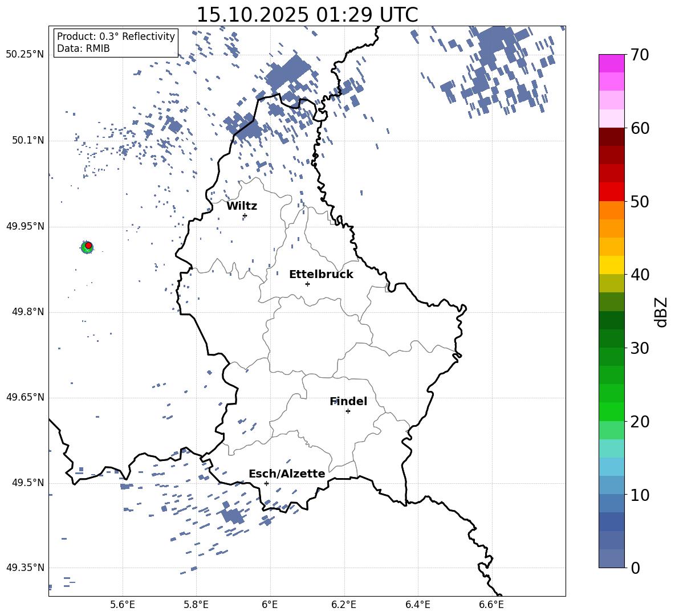Click the 6°E longitude label
Image resolution: width=675 pixels, height=616 pixels.
click(x=270, y=605)
